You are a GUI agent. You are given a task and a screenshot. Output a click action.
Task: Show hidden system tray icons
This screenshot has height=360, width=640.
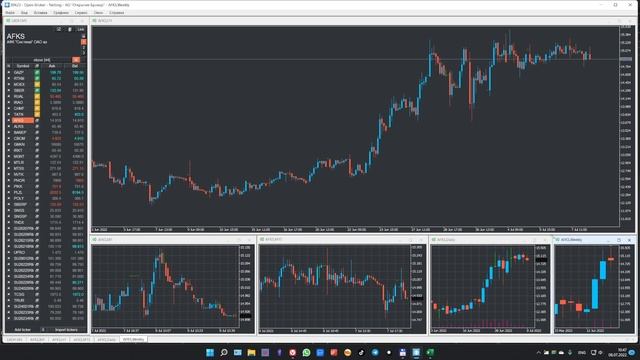538,352
